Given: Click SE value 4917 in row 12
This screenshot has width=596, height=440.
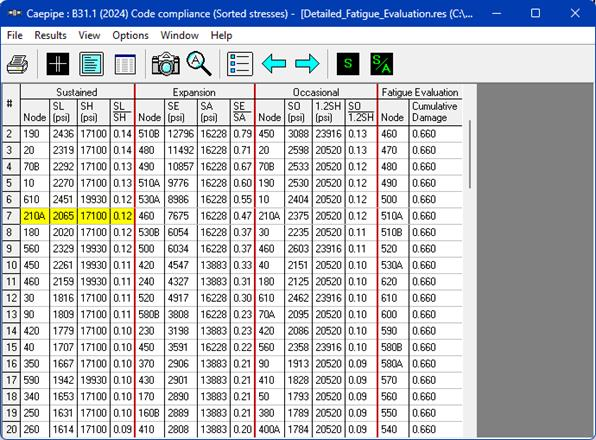Looking at the screenshot, I should click(181, 298).
